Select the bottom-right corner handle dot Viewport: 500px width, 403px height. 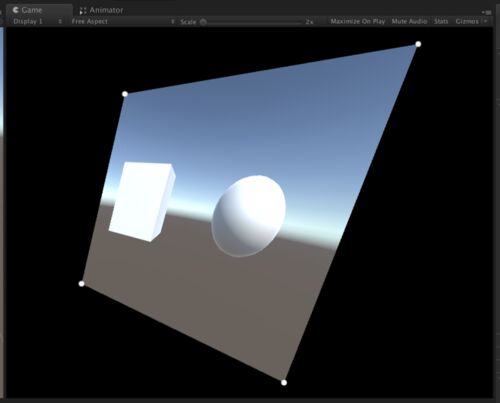[x=284, y=382]
